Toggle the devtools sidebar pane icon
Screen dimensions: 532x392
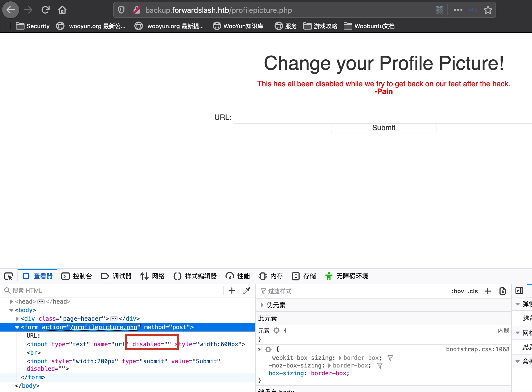pos(519,291)
